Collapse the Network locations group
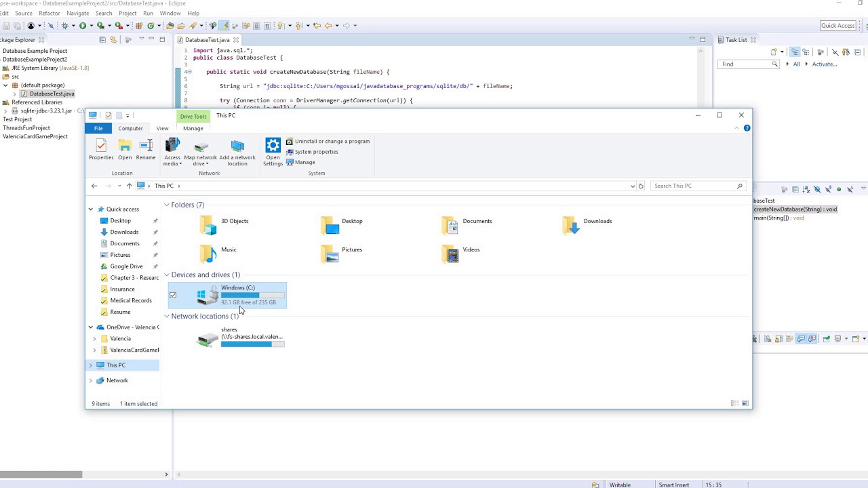Viewport: 868px width, 488px height. click(167, 317)
